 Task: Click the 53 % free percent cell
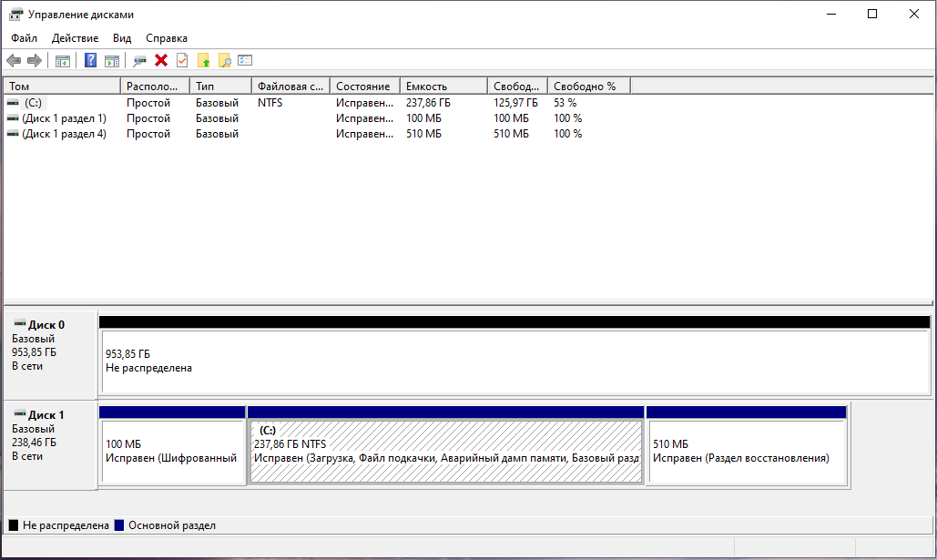click(x=565, y=103)
